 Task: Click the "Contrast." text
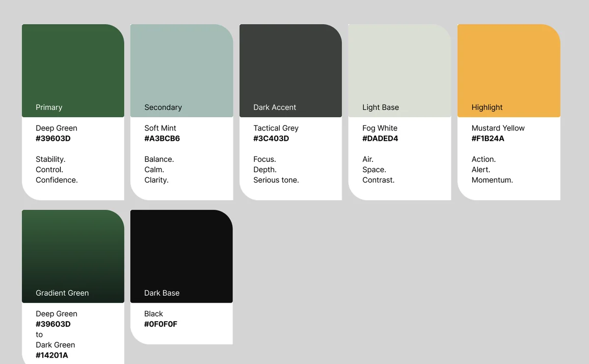[378, 180]
